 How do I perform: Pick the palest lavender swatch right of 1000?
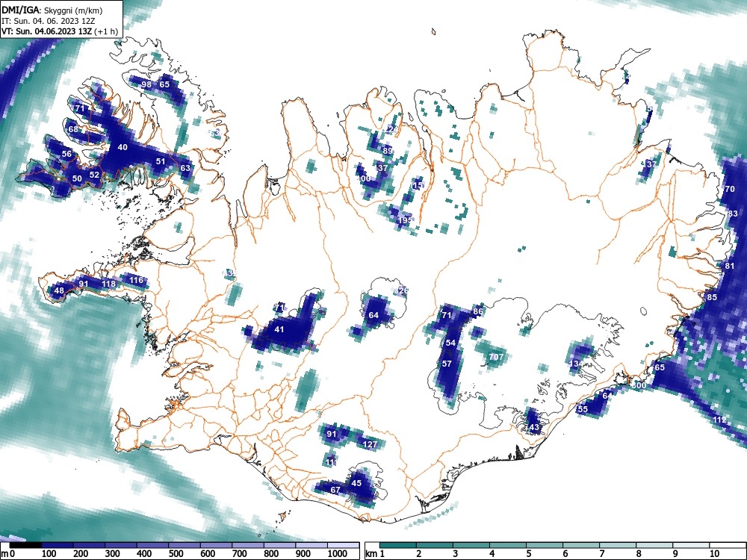[x=343, y=545]
